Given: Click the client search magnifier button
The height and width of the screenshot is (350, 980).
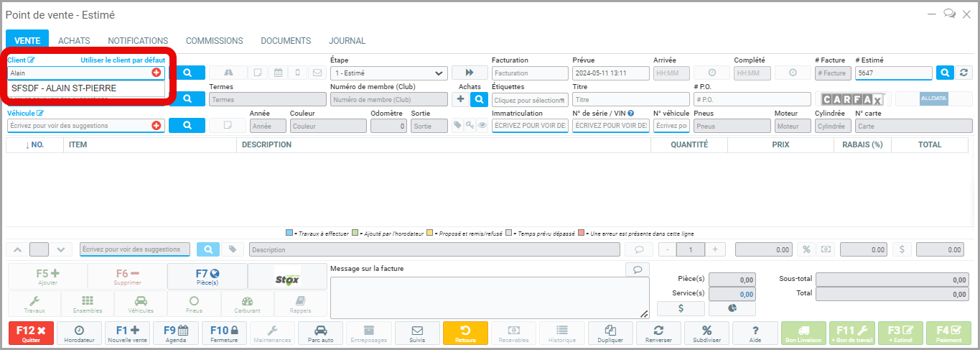Looking at the screenshot, I should pyautogui.click(x=187, y=73).
